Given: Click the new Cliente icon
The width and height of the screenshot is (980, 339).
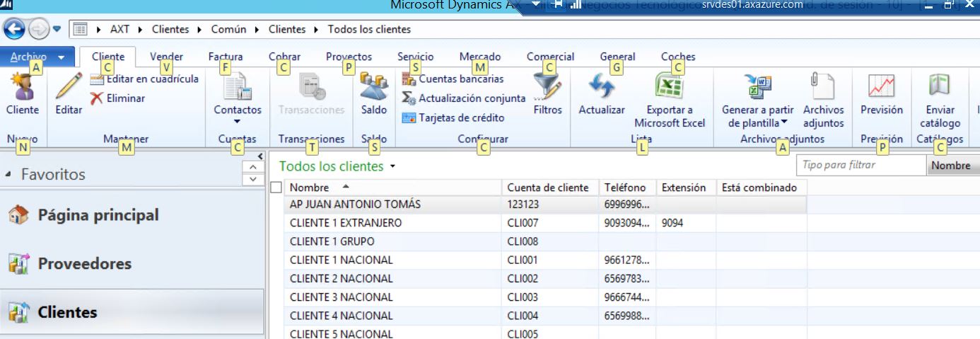Looking at the screenshot, I should point(23,88).
